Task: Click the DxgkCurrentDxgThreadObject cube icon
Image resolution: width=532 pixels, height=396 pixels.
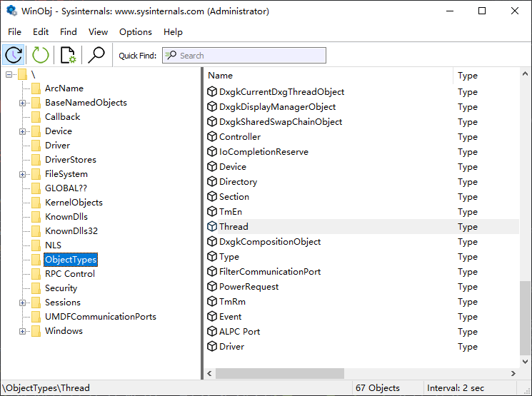Action: coord(212,91)
